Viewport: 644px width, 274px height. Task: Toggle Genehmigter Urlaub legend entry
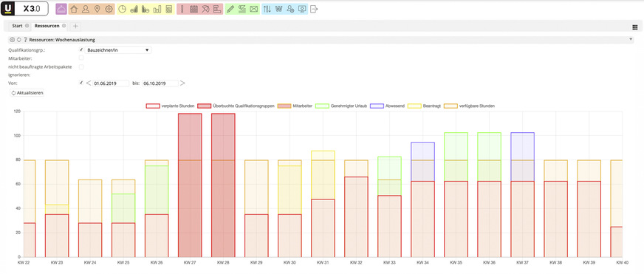coord(341,106)
